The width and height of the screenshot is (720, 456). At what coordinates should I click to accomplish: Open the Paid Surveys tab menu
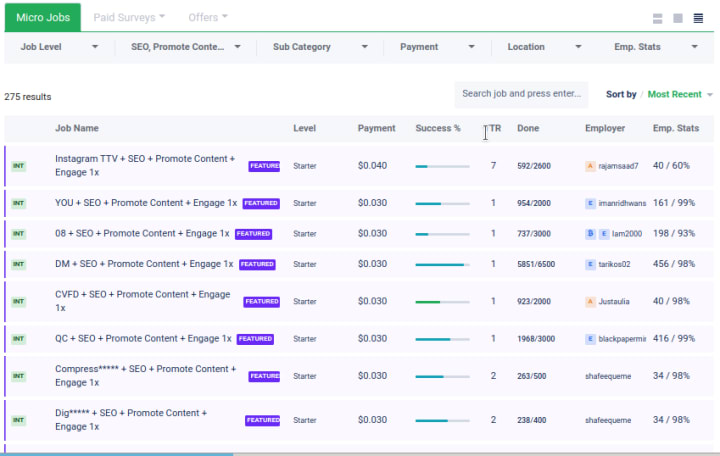129,18
